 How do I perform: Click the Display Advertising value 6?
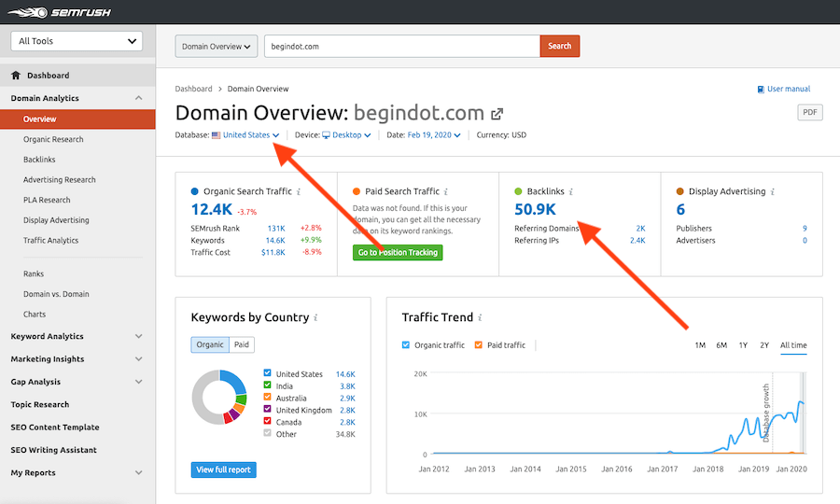pyautogui.click(x=680, y=209)
